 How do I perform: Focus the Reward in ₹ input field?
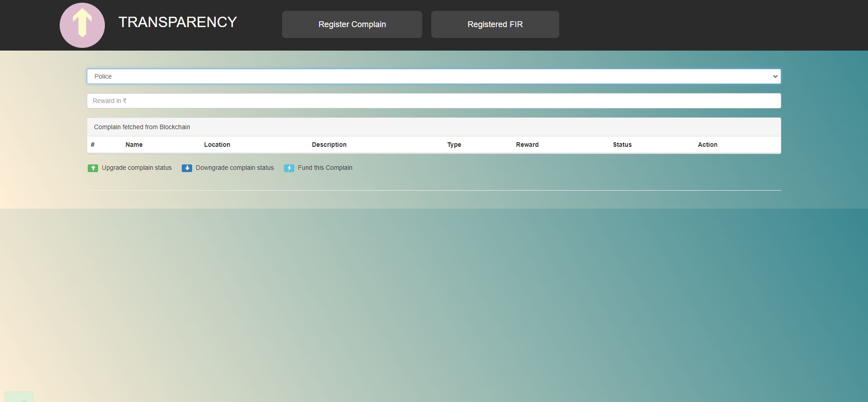(434, 101)
